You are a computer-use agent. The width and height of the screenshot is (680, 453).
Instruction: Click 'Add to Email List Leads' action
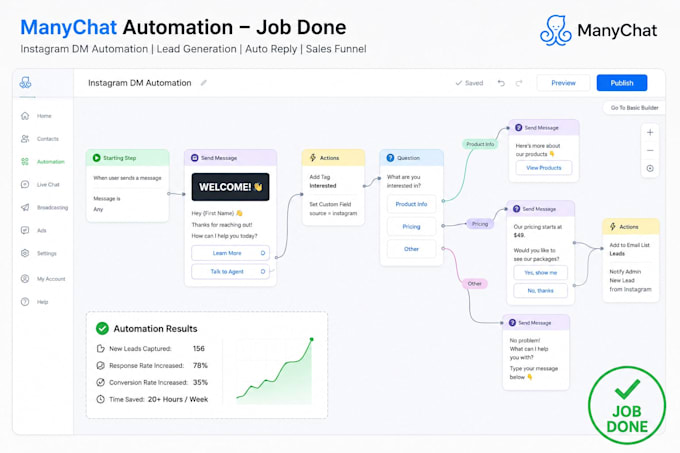coord(630,249)
